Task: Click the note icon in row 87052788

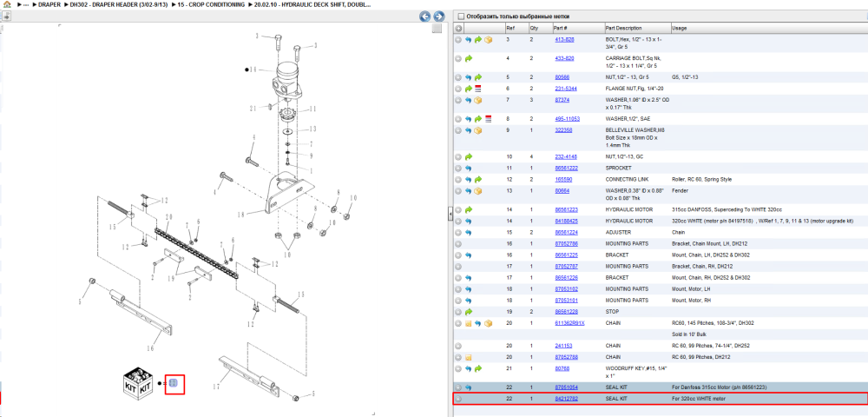Action: point(469,357)
